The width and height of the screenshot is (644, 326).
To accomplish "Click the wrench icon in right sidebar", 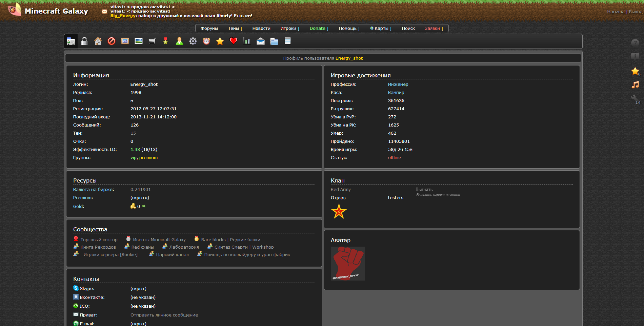I will [x=634, y=98].
